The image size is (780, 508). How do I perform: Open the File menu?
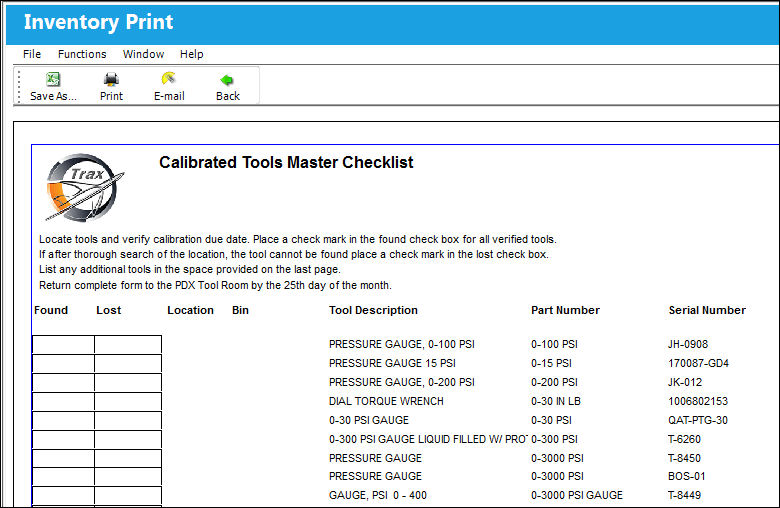[x=32, y=54]
